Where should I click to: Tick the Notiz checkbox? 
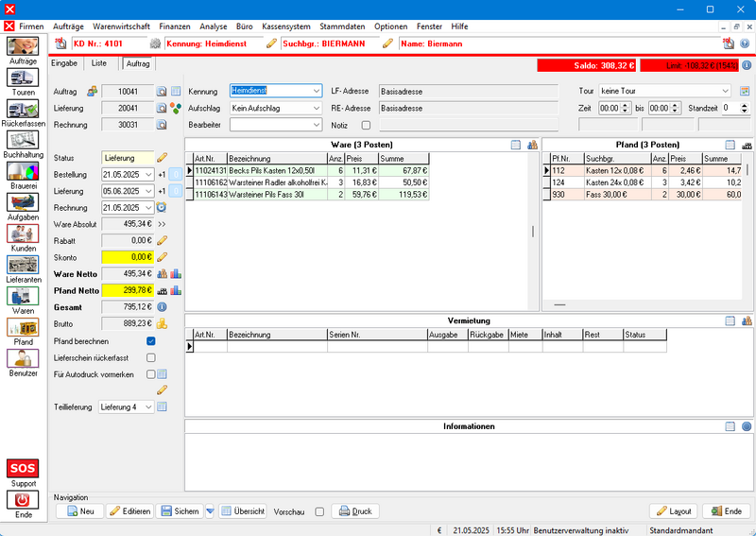tap(367, 125)
